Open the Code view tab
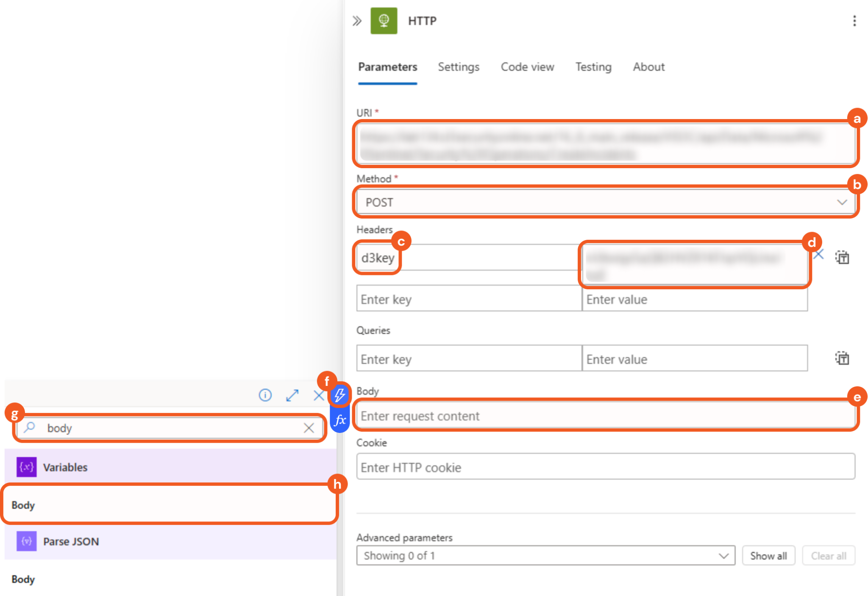The width and height of the screenshot is (868, 596). point(527,67)
